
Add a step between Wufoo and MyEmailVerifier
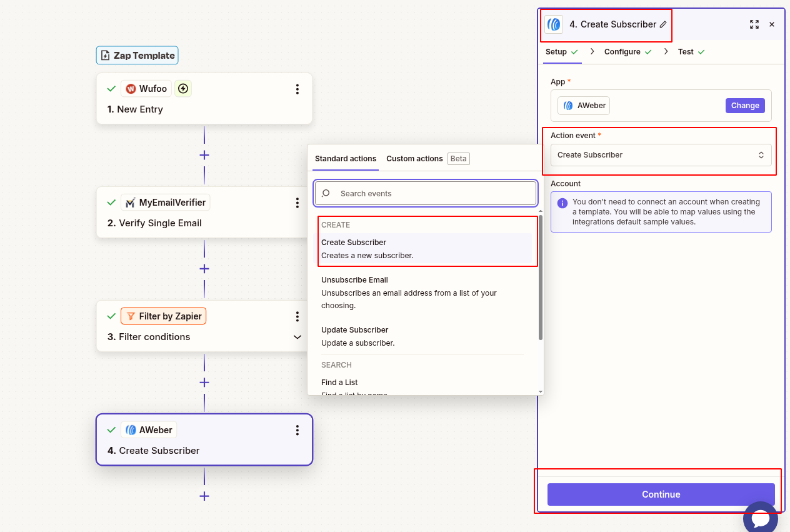[204, 155]
